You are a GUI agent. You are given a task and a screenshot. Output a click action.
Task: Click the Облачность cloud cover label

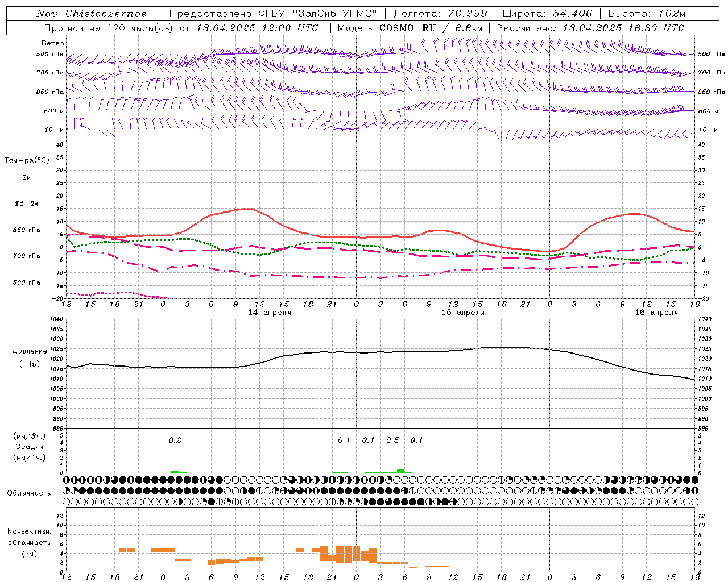[x=29, y=493]
